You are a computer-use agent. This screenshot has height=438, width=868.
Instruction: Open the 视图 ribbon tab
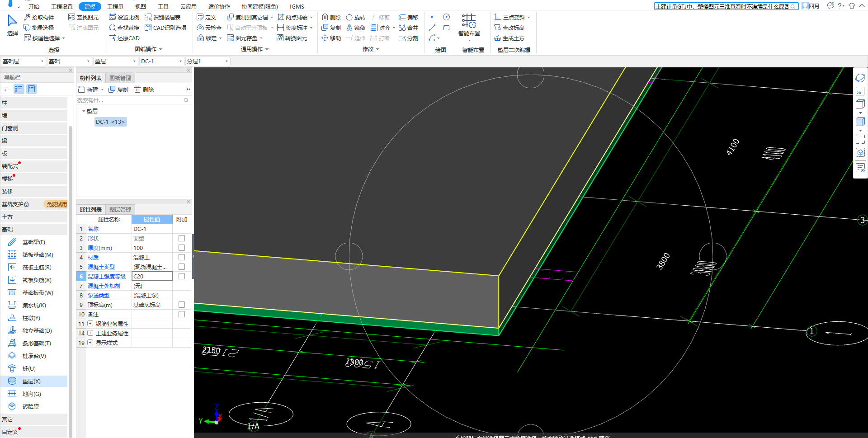(141, 6)
